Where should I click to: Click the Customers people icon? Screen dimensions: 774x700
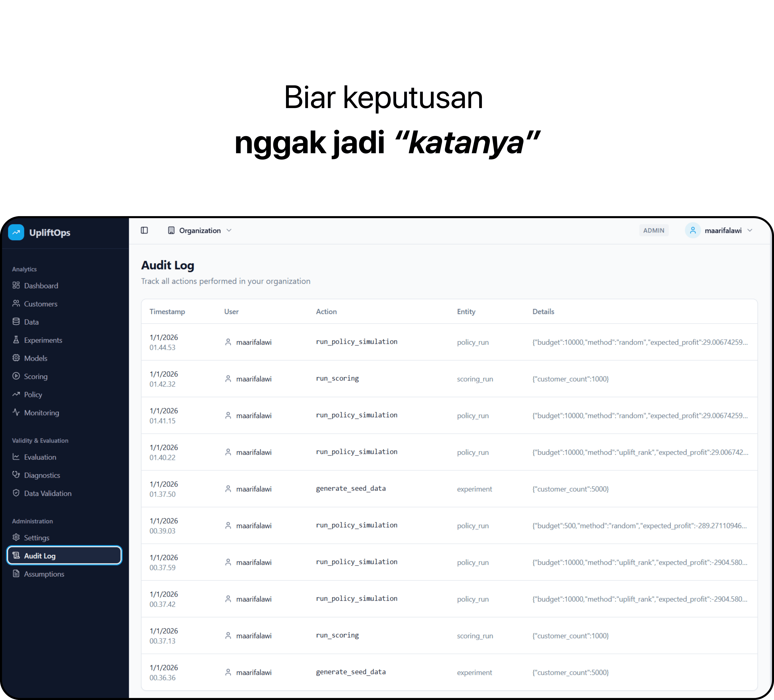coord(16,303)
